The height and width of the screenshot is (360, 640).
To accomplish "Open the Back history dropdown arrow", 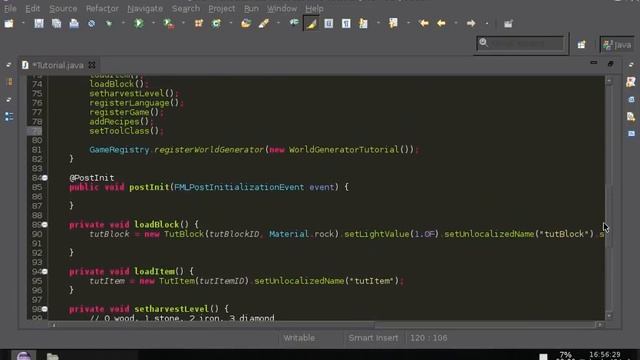I will [456, 24].
